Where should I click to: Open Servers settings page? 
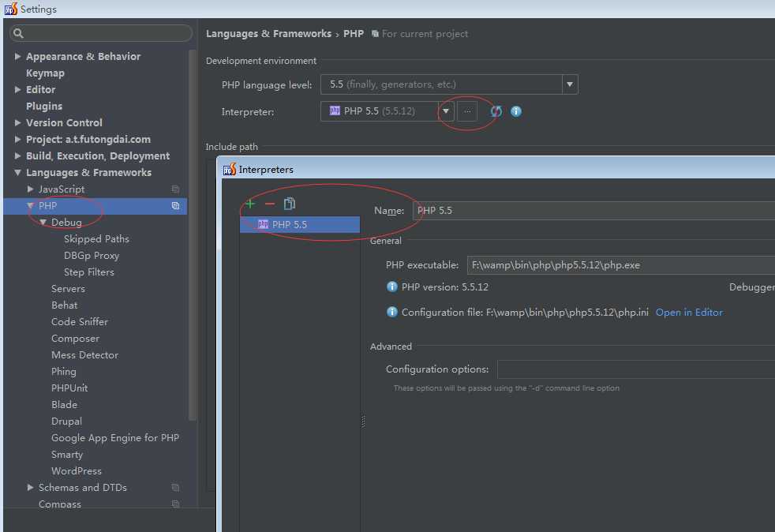click(68, 289)
